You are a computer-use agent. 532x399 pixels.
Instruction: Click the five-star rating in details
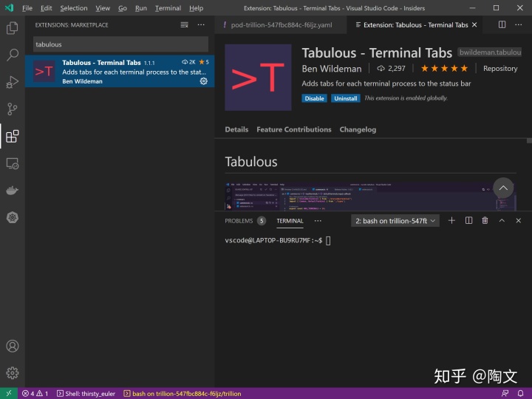[444, 69]
